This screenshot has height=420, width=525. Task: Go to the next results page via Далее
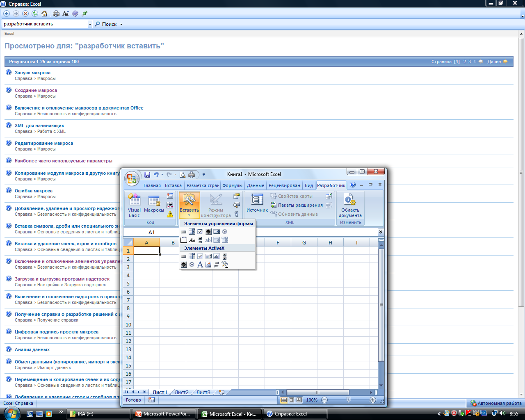click(498, 62)
